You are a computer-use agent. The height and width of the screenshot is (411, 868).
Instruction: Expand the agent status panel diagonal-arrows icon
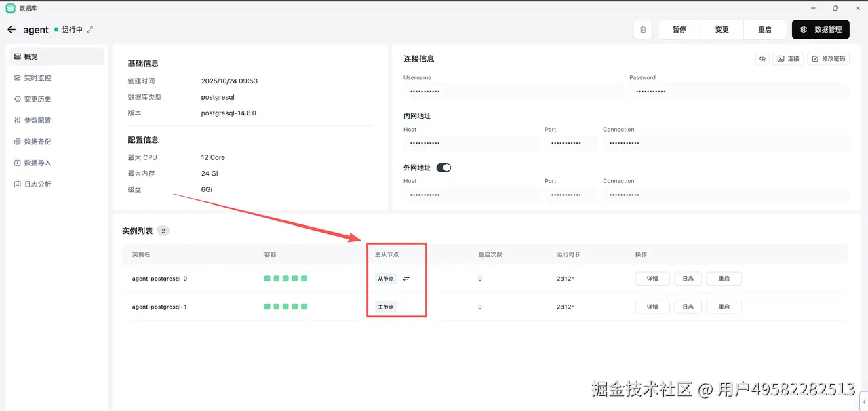click(90, 30)
